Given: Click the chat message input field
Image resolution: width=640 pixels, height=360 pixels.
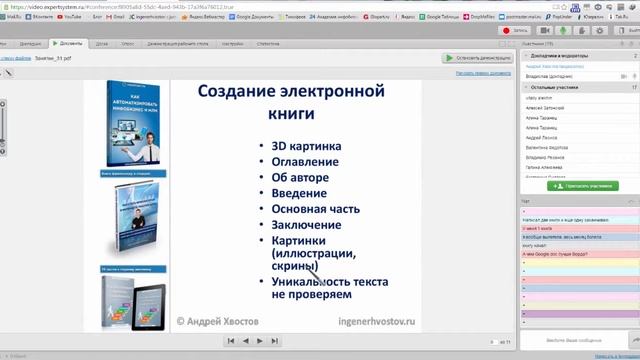Looking at the screenshot, I should click(x=573, y=340).
